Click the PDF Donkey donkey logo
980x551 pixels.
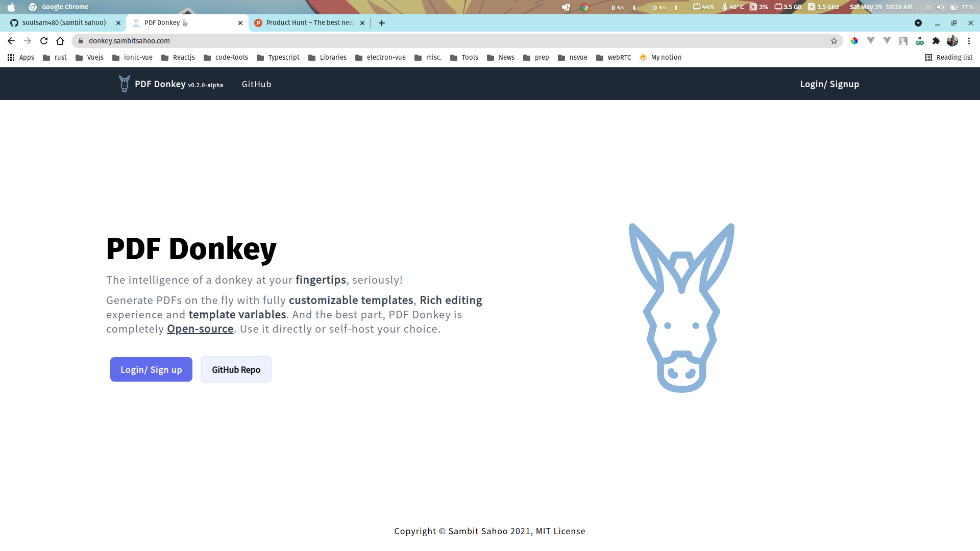pos(124,83)
